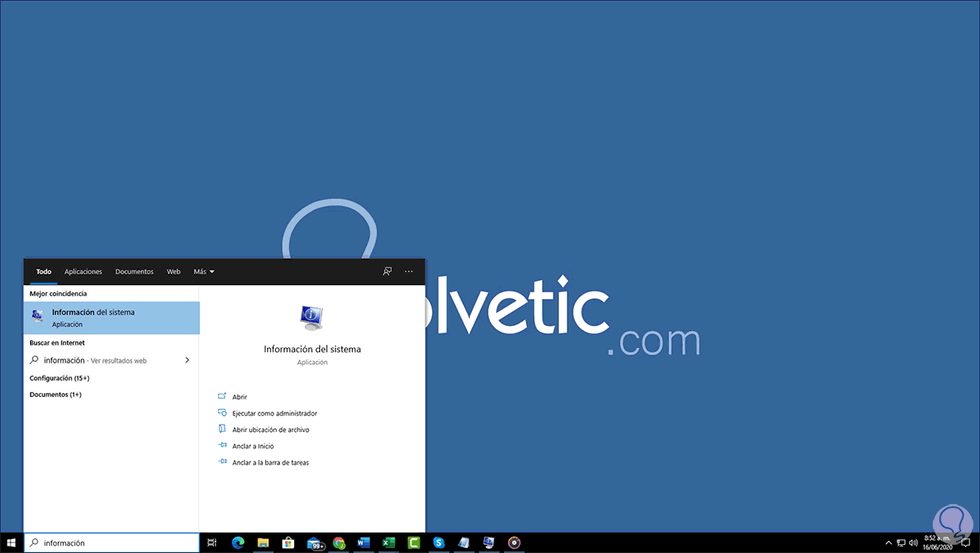
Task: Switch to the Documentos search tab
Action: 135,271
